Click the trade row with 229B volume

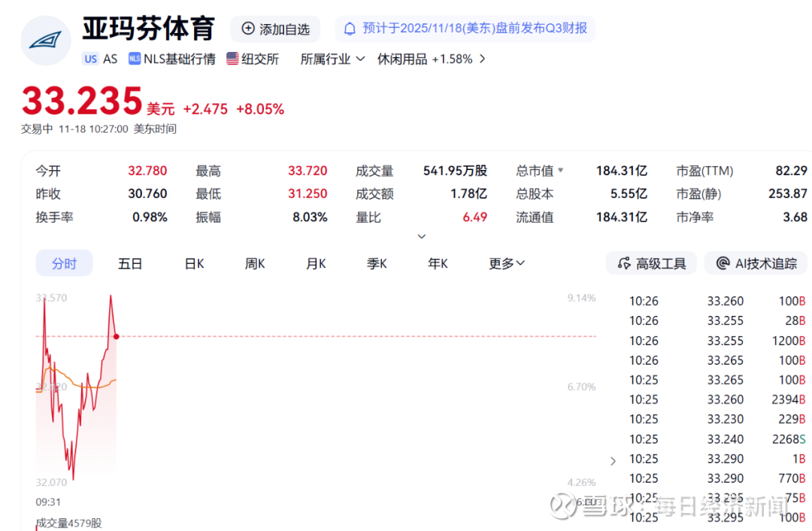tap(717, 419)
